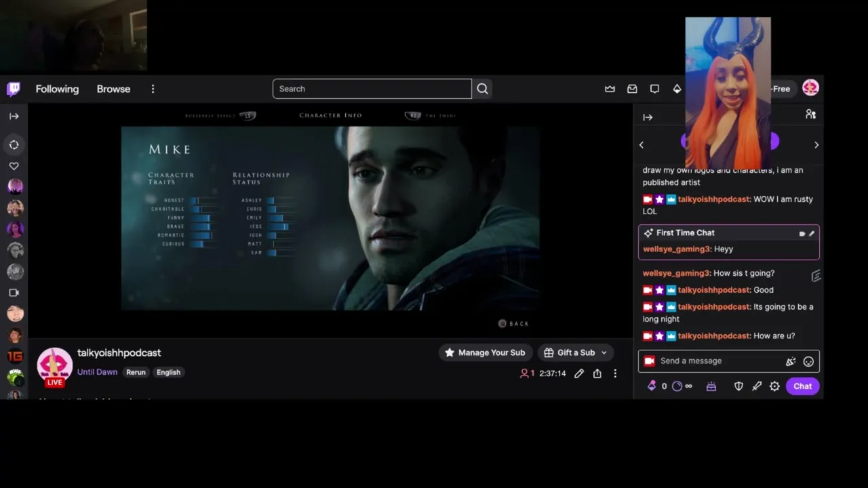The height and width of the screenshot is (488, 868).
Task: Open chat settings gear icon
Action: click(774, 386)
